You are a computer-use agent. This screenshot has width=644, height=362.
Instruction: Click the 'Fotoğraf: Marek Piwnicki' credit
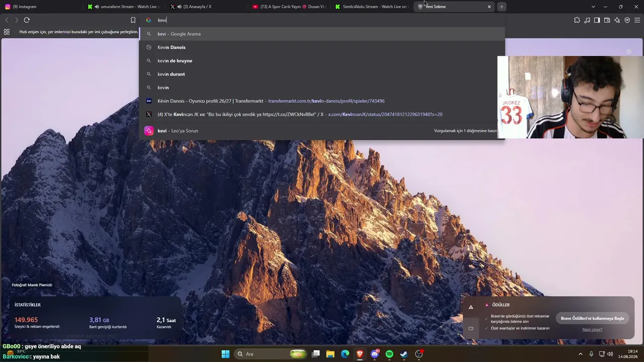(32, 285)
